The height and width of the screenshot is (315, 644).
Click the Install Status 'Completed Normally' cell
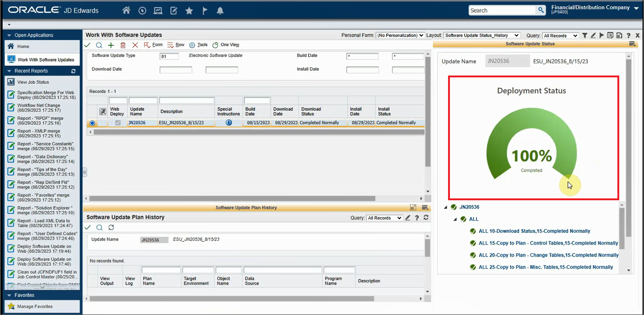pyautogui.click(x=400, y=123)
